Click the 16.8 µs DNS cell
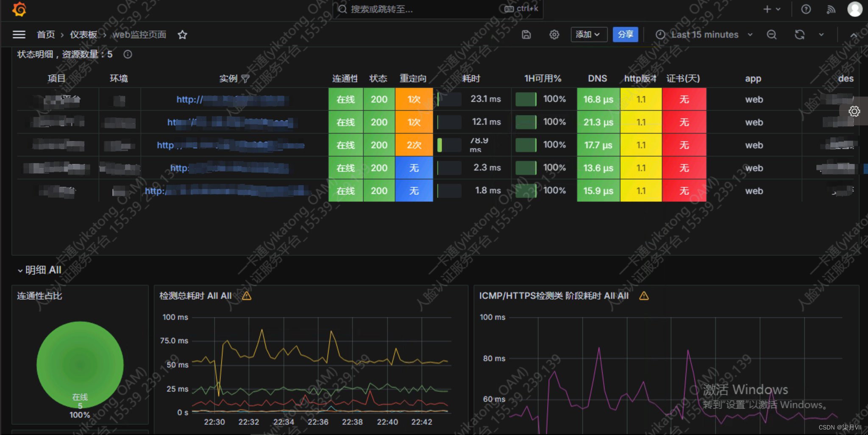868x435 pixels. [598, 100]
